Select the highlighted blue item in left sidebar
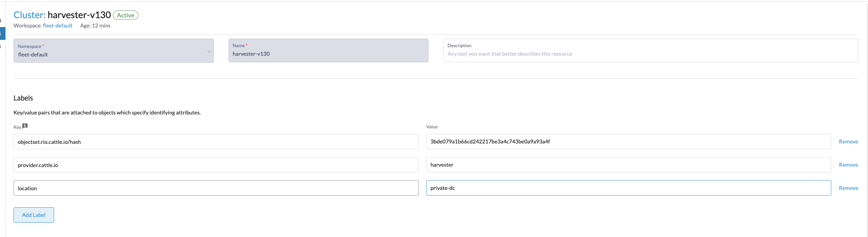Viewport: 868px width, 237px height. point(2,33)
